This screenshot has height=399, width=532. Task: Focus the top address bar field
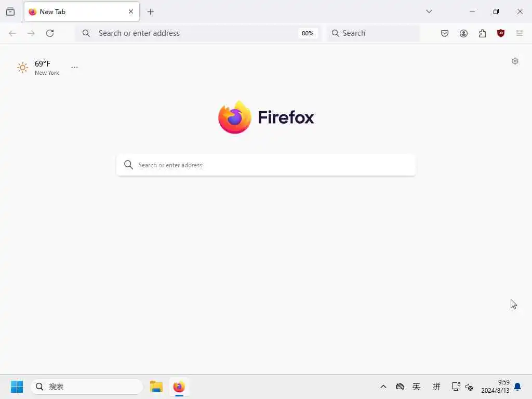coord(197,33)
